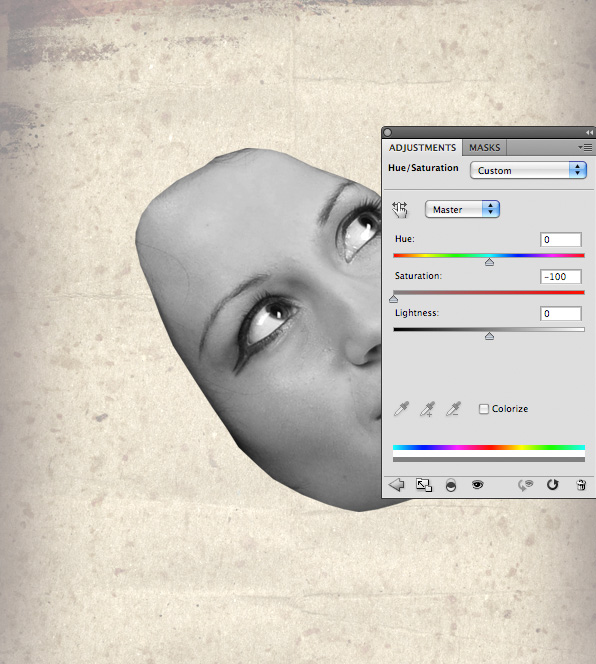Screen dimensions: 596x664
Task: Clip adjustment to layer below
Action: (451, 485)
